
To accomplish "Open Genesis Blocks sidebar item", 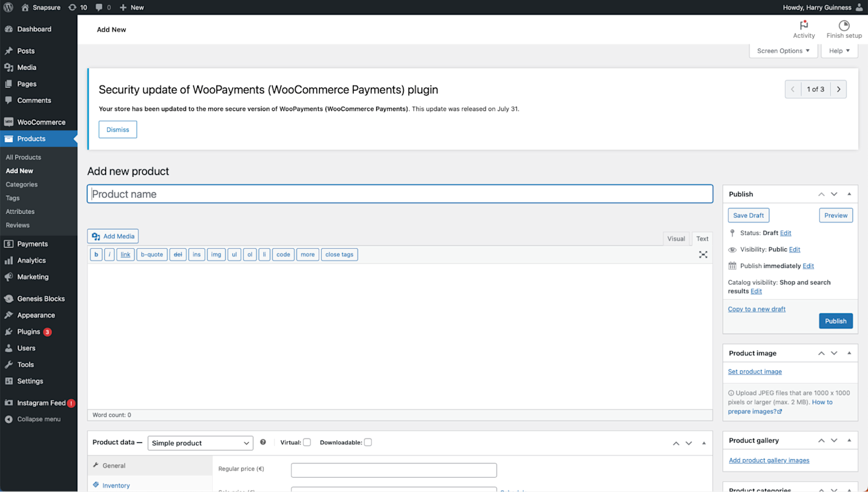I will [x=38, y=298].
